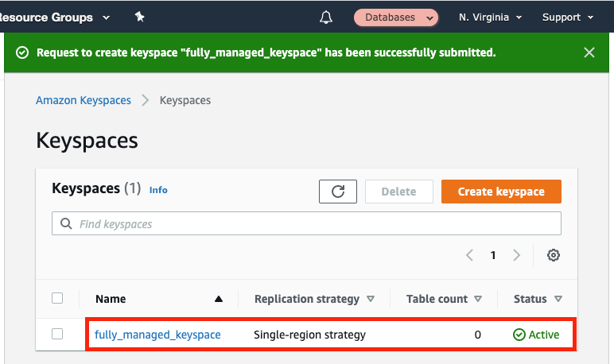Viewport: 614px width, 364px height.
Task: Dismiss the green success banner
Action: 589,52
